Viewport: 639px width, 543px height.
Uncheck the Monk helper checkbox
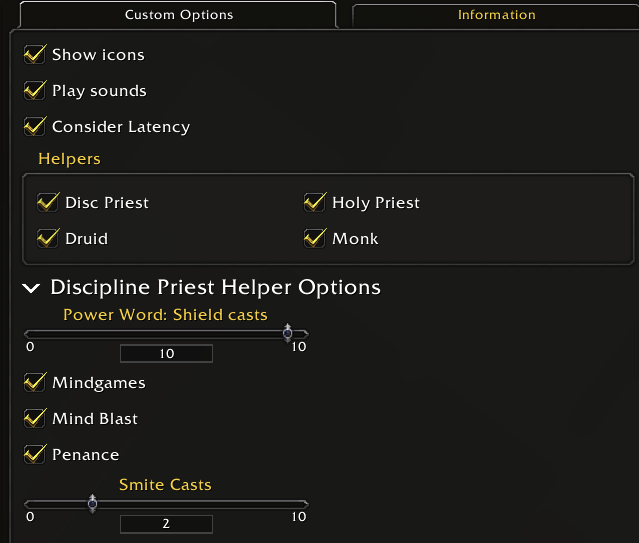point(315,239)
